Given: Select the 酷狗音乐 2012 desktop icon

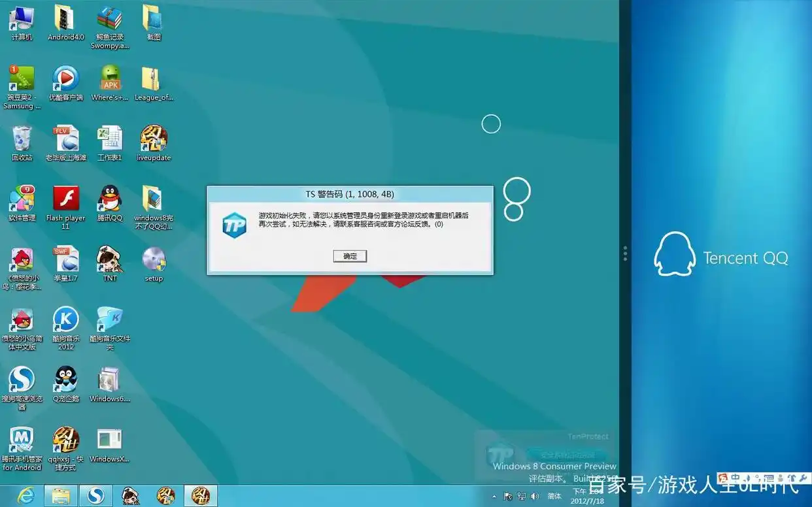Looking at the screenshot, I should [65, 320].
